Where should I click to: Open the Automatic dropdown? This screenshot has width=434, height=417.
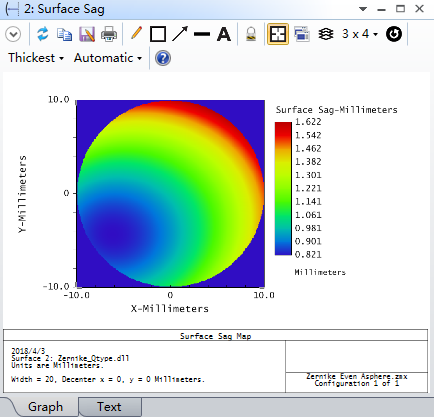tap(108, 58)
